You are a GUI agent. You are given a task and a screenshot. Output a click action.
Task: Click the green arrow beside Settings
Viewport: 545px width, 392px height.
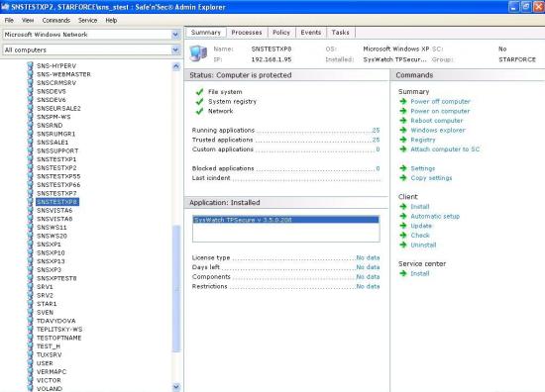pos(403,168)
